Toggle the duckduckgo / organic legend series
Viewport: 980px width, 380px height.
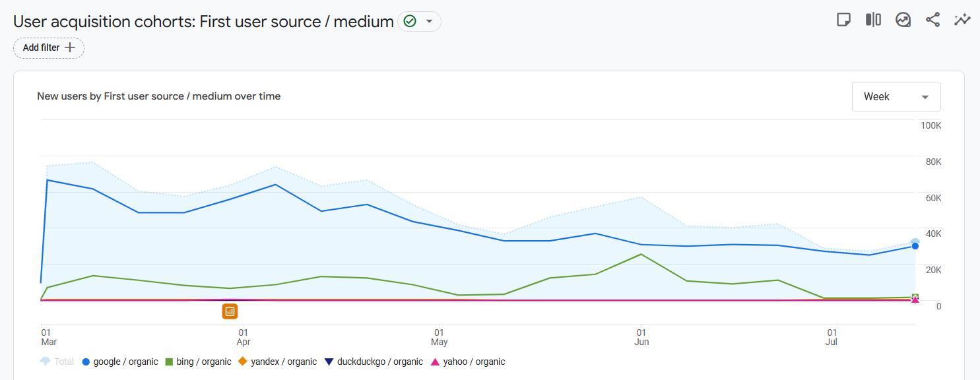374,362
